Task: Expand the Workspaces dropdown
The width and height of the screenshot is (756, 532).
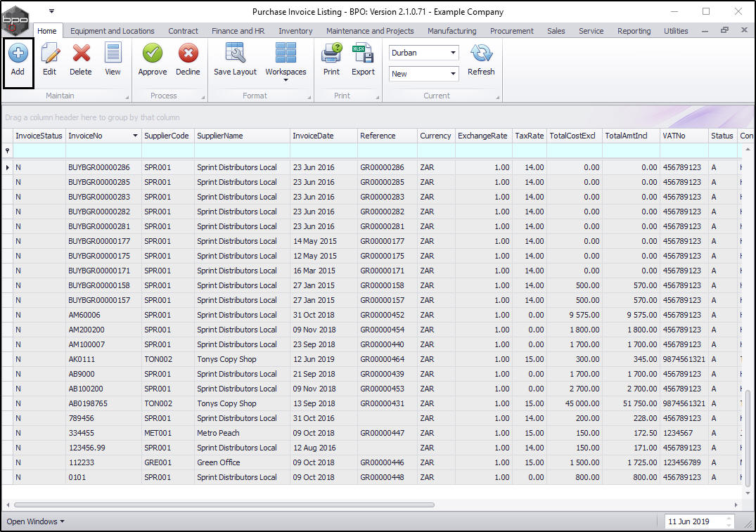Action: [x=286, y=79]
